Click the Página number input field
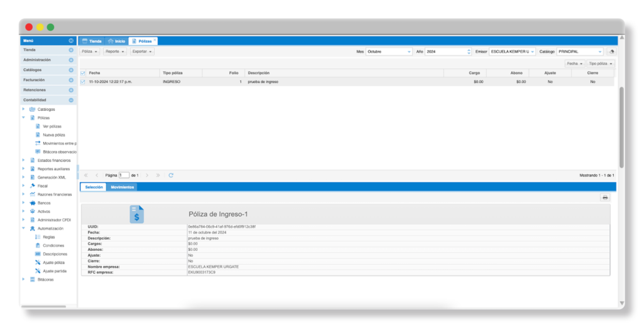 [124, 175]
